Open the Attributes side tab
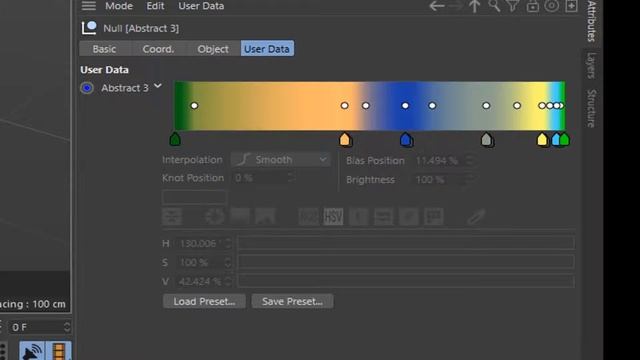The height and width of the screenshot is (360, 640). [591, 21]
